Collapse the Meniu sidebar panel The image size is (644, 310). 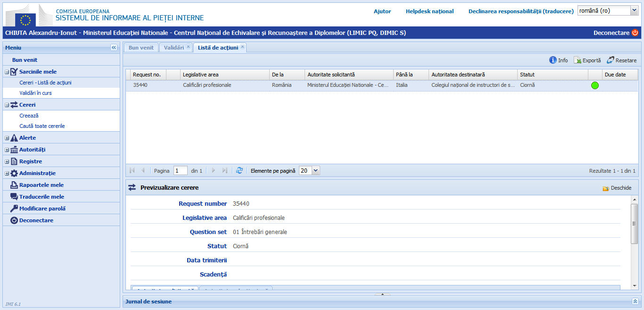(x=114, y=48)
